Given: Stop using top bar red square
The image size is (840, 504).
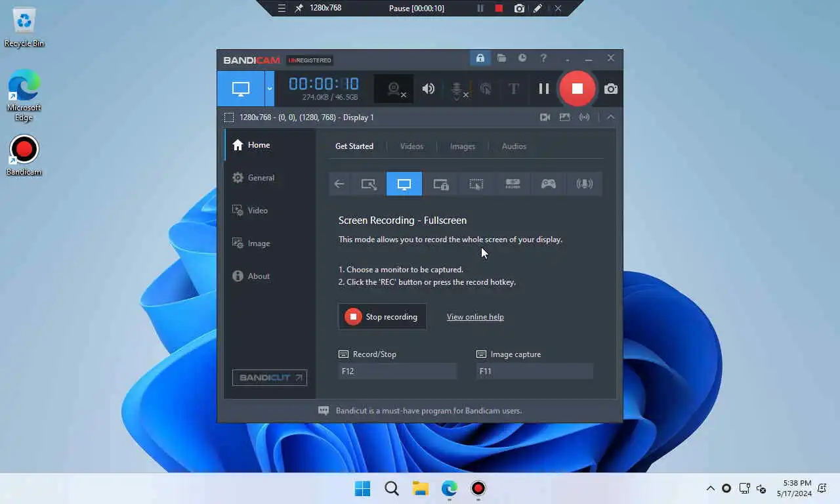Looking at the screenshot, I should click(x=499, y=9).
